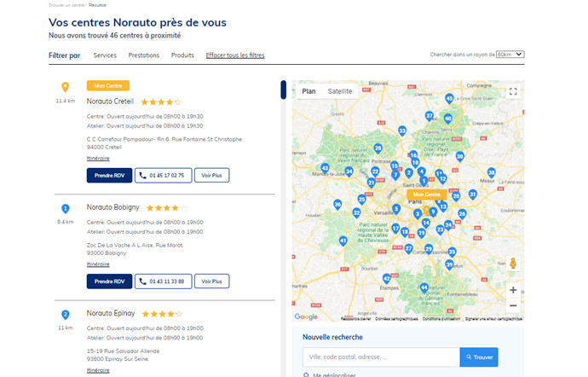
Task: Click the Mon Centre badge above Norauto Creteil
Action: (108, 85)
